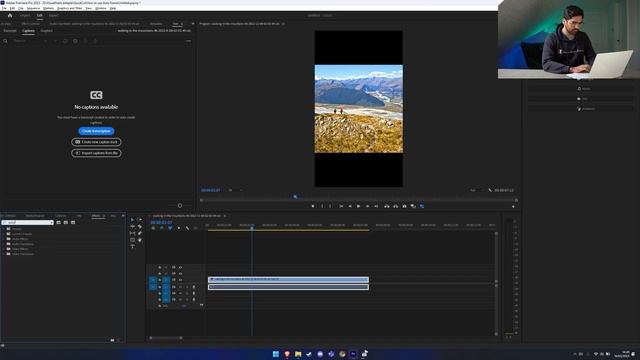The width and height of the screenshot is (640, 360).
Task: Click the Add Marker button in Program Monitor
Action: [x=313, y=206]
